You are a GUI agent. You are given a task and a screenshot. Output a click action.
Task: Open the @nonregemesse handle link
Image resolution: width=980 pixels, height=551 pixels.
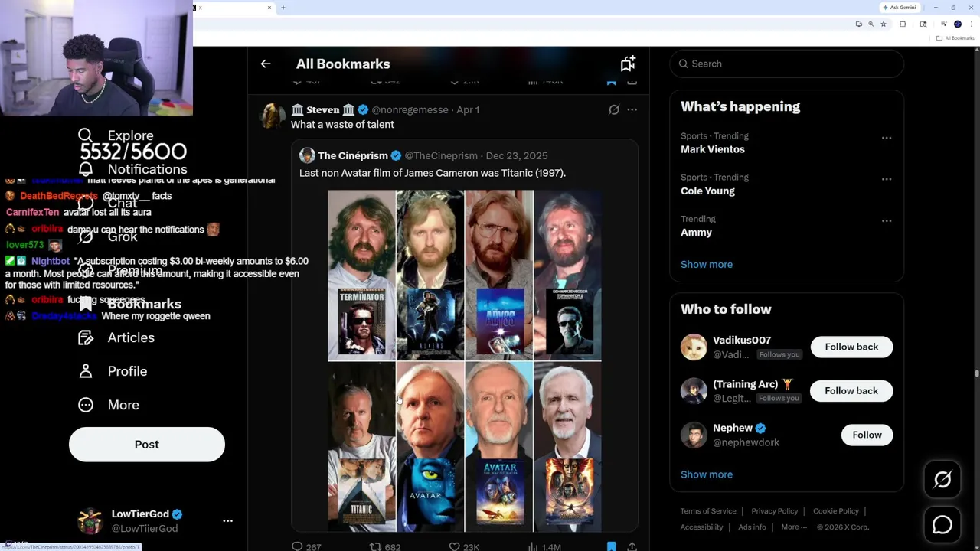pos(410,109)
